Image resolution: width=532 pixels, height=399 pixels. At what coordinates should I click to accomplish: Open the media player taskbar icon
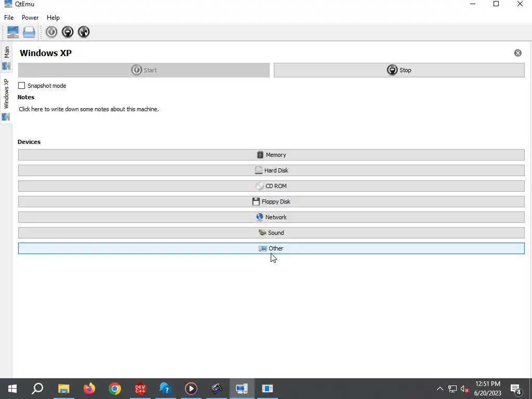(191, 389)
